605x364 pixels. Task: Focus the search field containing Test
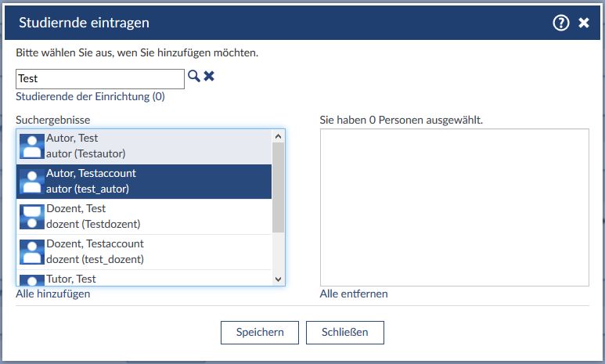point(99,78)
